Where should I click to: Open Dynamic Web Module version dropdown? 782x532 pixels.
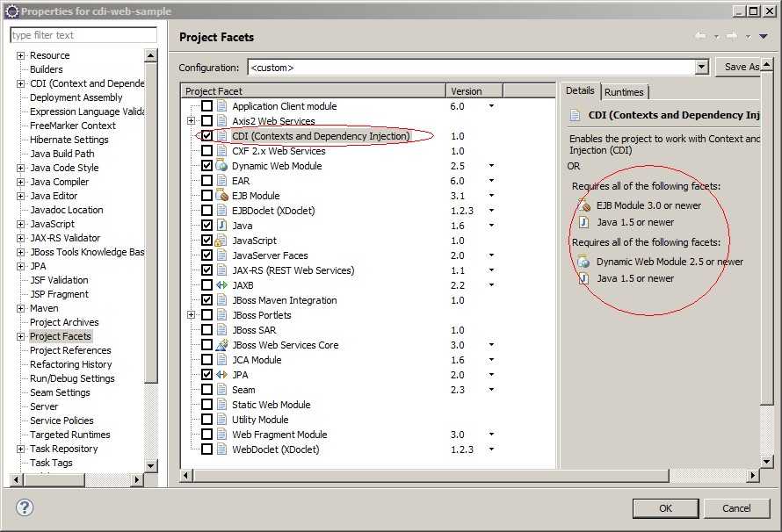click(491, 166)
